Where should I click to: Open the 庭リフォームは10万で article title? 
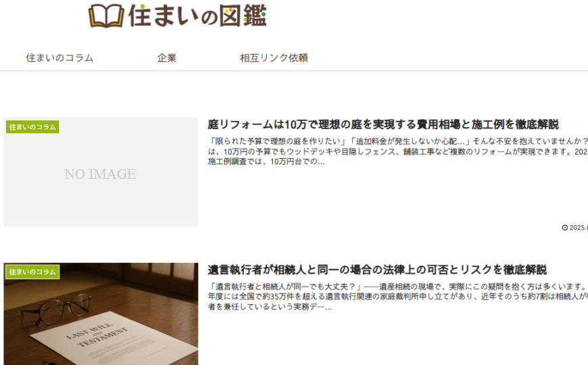point(383,124)
